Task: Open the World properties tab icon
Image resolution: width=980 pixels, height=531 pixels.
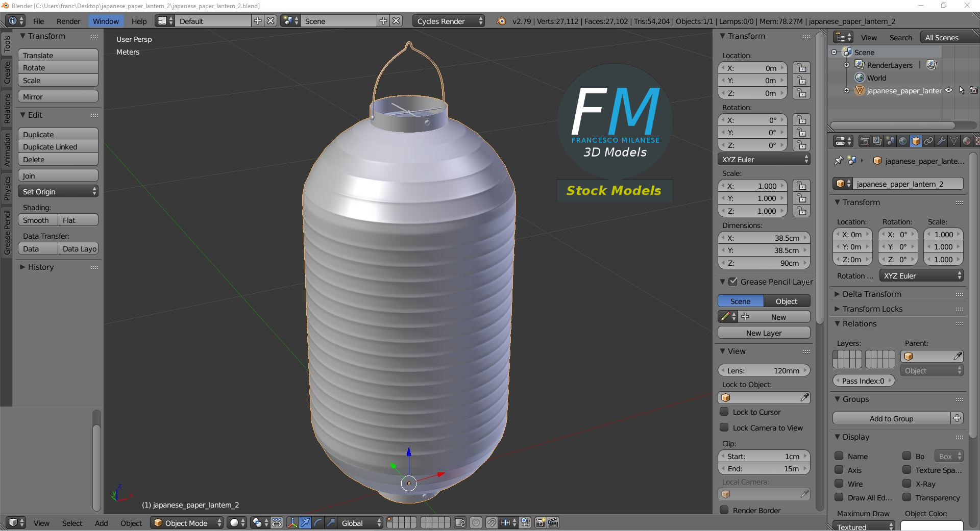Action: (903, 141)
